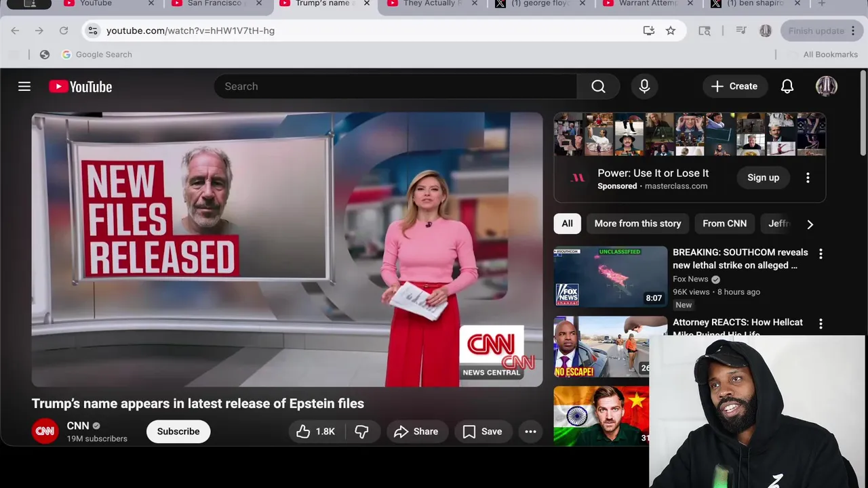Image resolution: width=868 pixels, height=488 pixels.
Task: Click the CNN video player
Action: click(287, 249)
